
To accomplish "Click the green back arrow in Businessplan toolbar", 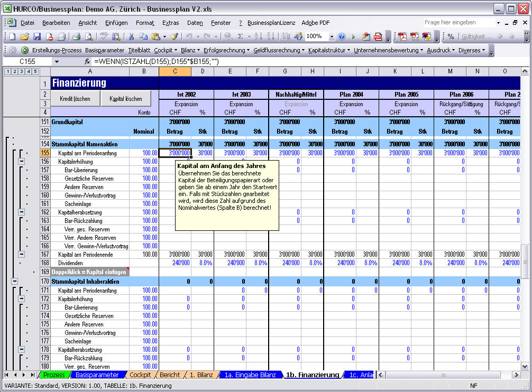I will point(25,50).
